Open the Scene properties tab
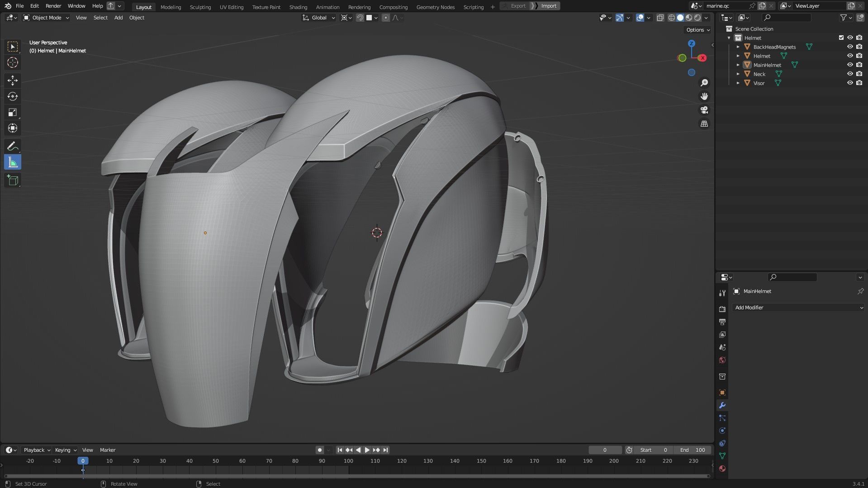The image size is (868, 488). click(722, 347)
